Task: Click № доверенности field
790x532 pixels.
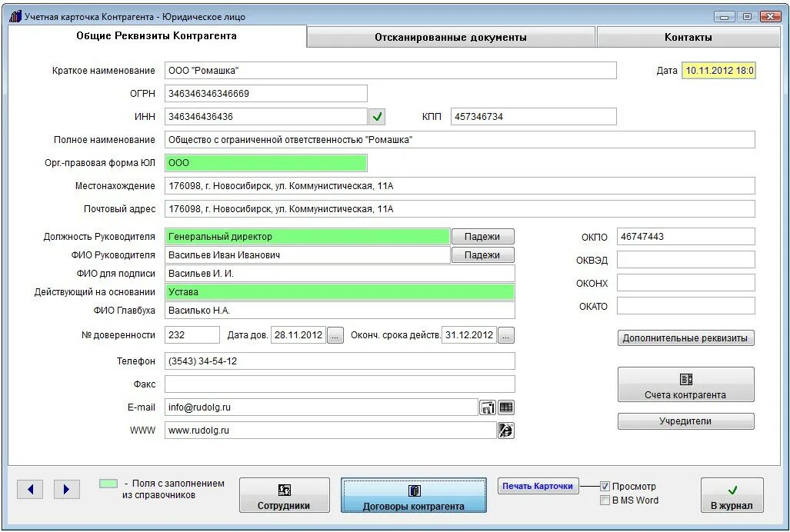Action: [x=192, y=335]
